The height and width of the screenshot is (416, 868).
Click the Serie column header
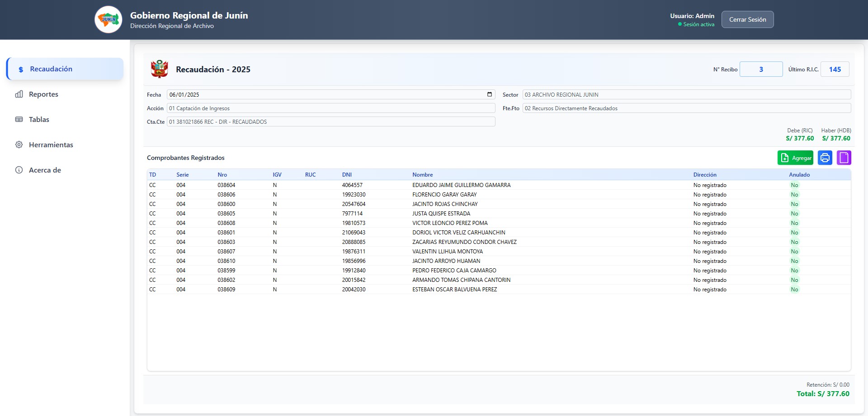183,175
